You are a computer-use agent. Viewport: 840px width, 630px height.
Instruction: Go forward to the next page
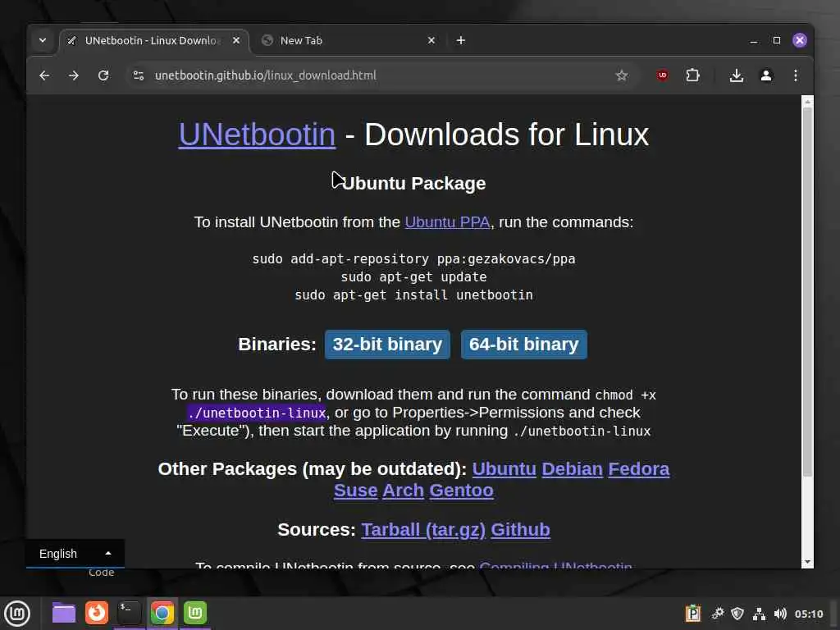point(74,75)
